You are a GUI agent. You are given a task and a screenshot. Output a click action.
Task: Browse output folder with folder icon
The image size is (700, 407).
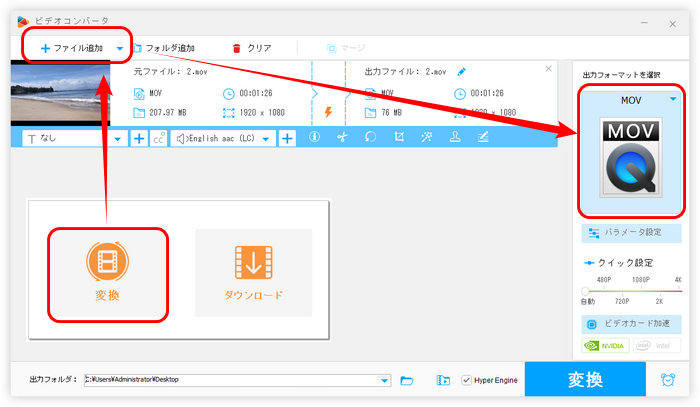[x=407, y=380]
